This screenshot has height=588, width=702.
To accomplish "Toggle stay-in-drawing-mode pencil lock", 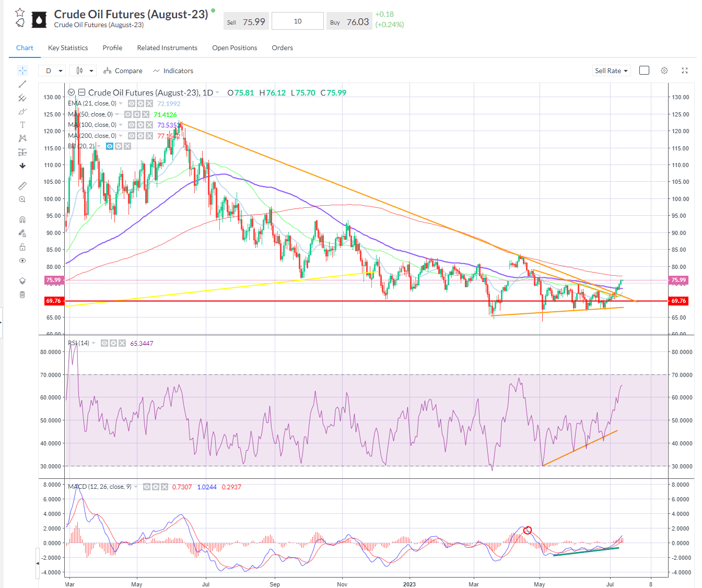I will click(22, 233).
